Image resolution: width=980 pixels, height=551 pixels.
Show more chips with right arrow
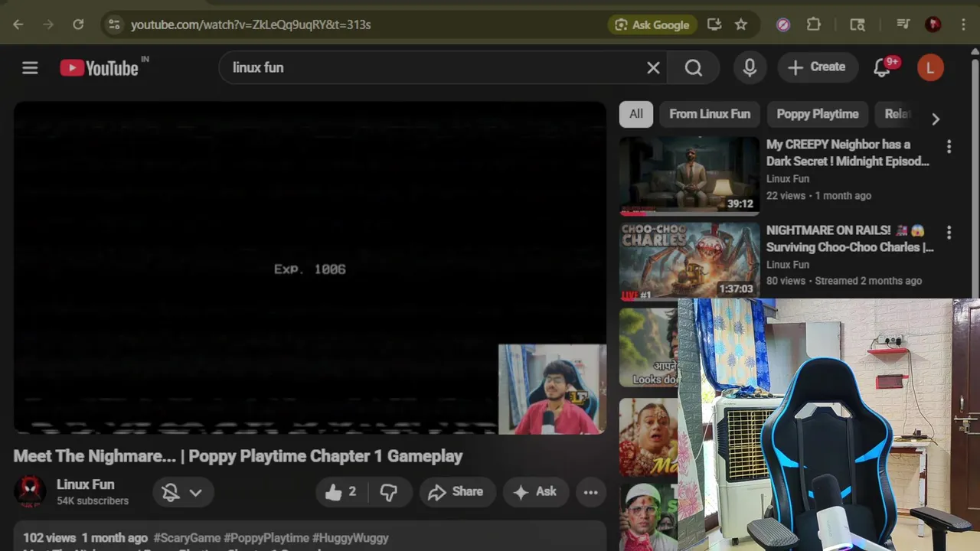935,119
